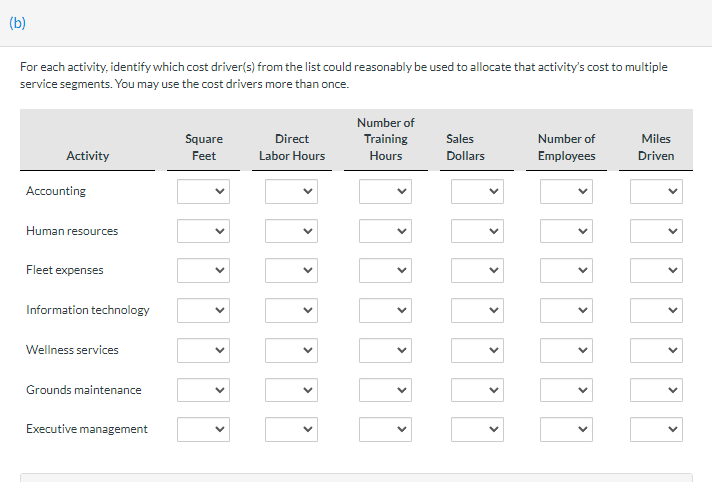This screenshot has width=712, height=482.
Task: Expand Human resources Training Hours dropdown
Action: click(385, 231)
